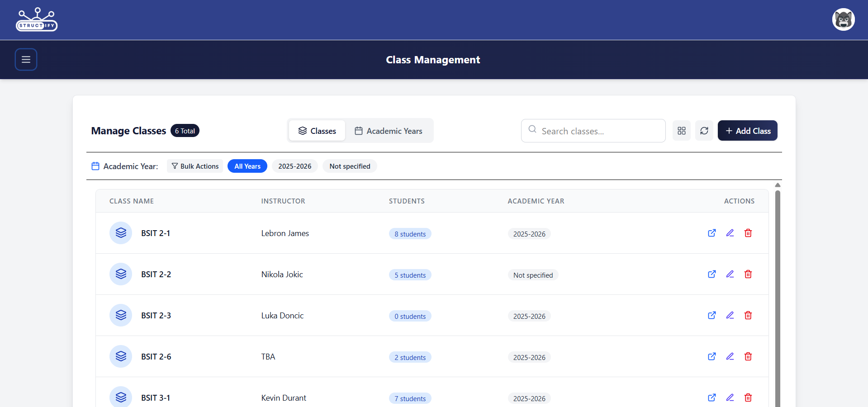The image size is (868, 407).
Task: Open Bulk Actions
Action: pyautogui.click(x=195, y=166)
